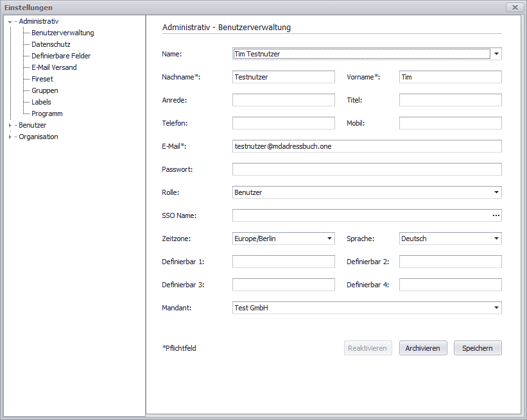This screenshot has height=420, width=527.
Task: Click into the Passwort field
Action: pyautogui.click(x=367, y=169)
